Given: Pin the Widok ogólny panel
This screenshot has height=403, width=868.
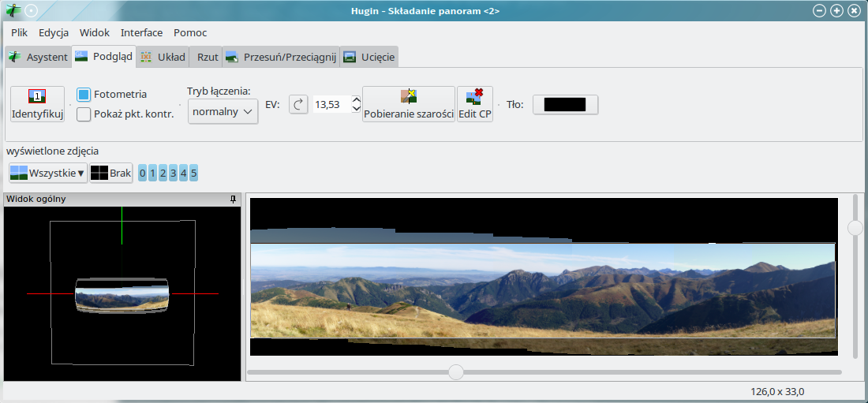Looking at the screenshot, I should tap(233, 200).
